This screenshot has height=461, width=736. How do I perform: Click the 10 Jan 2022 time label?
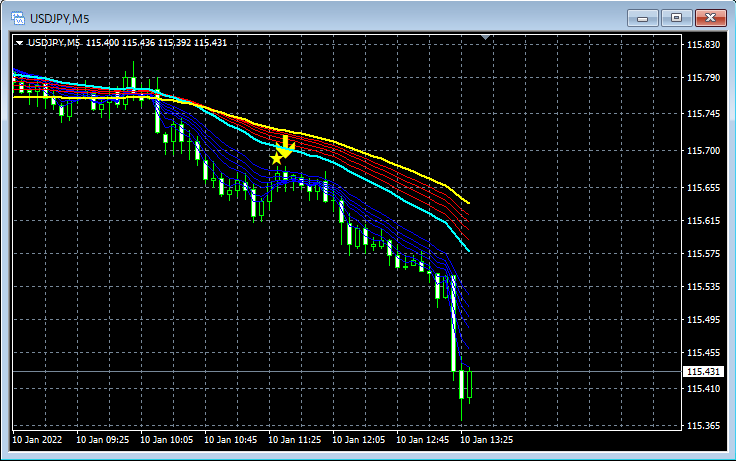point(37,440)
